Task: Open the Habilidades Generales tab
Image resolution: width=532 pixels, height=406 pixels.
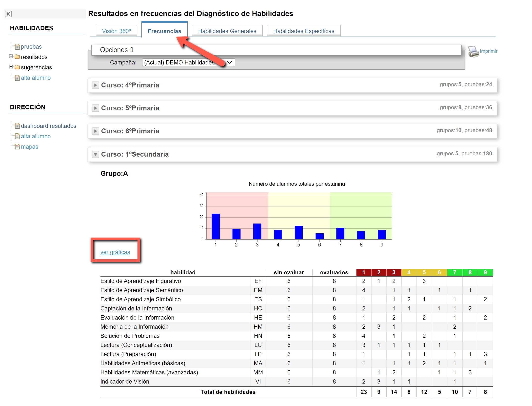Action: coord(227,31)
